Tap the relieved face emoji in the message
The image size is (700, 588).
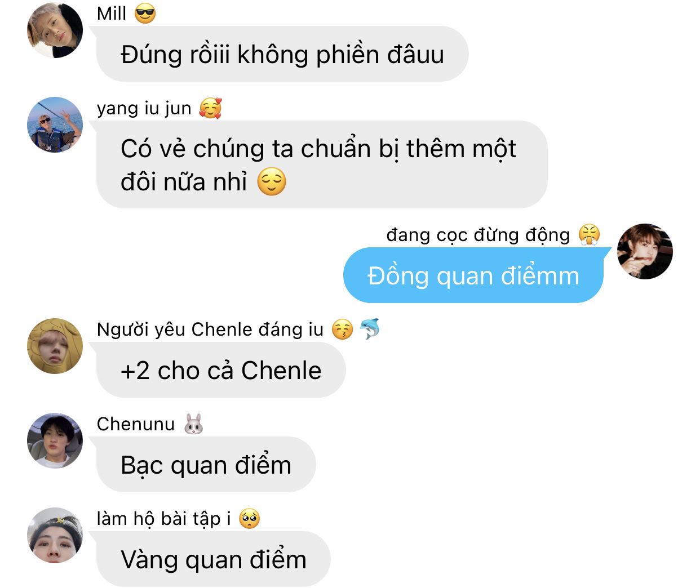272,182
